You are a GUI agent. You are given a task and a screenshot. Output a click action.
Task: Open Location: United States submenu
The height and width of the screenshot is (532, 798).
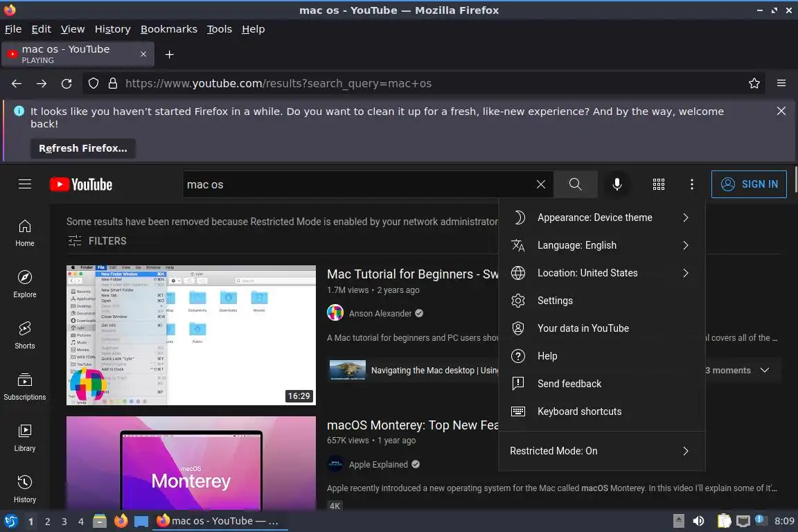coord(601,273)
